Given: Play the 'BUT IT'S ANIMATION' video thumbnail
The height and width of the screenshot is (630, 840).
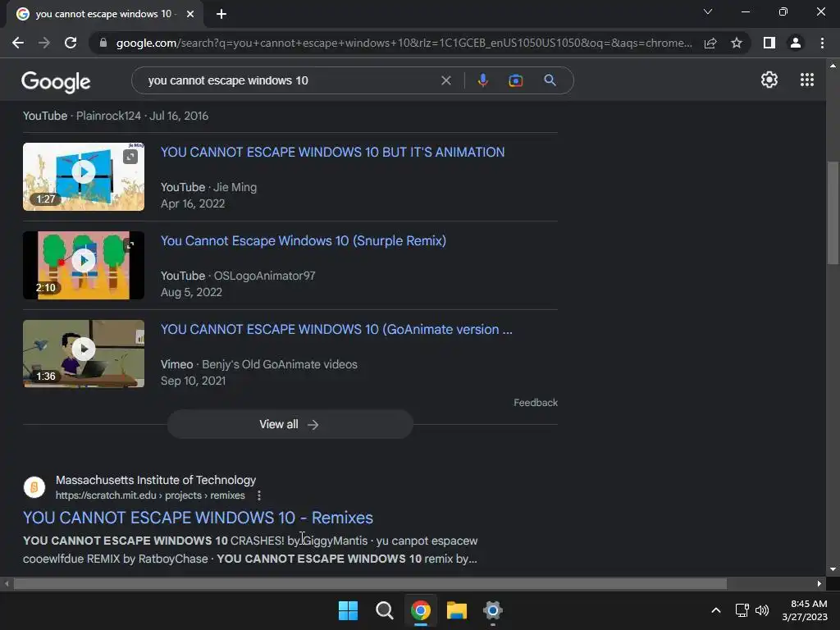Looking at the screenshot, I should click(84, 176).
